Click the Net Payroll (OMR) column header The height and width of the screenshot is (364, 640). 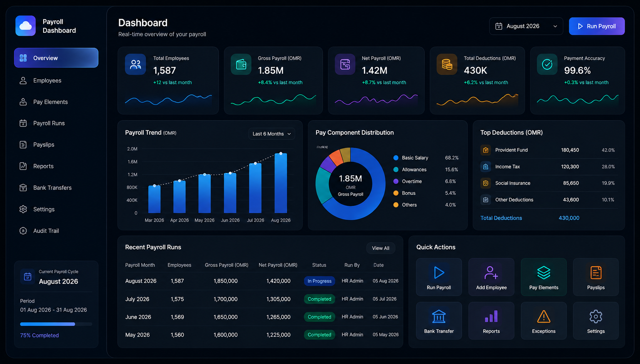278,265
